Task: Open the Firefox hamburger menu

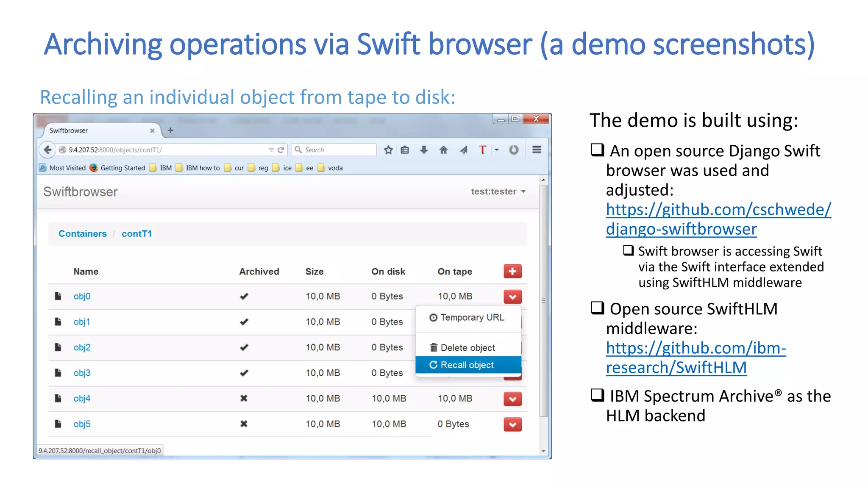Action: [537, 150]
